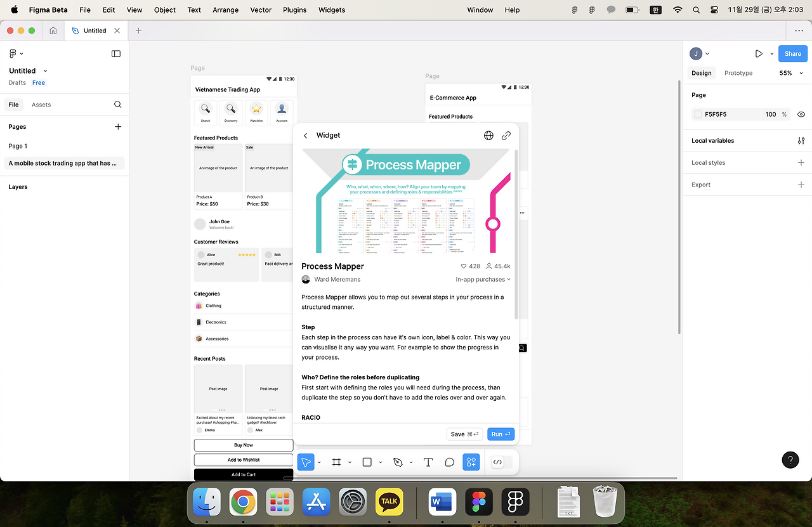
Task: Click the Buy Now button on the canvas
Action: click(x=244, y=445)
